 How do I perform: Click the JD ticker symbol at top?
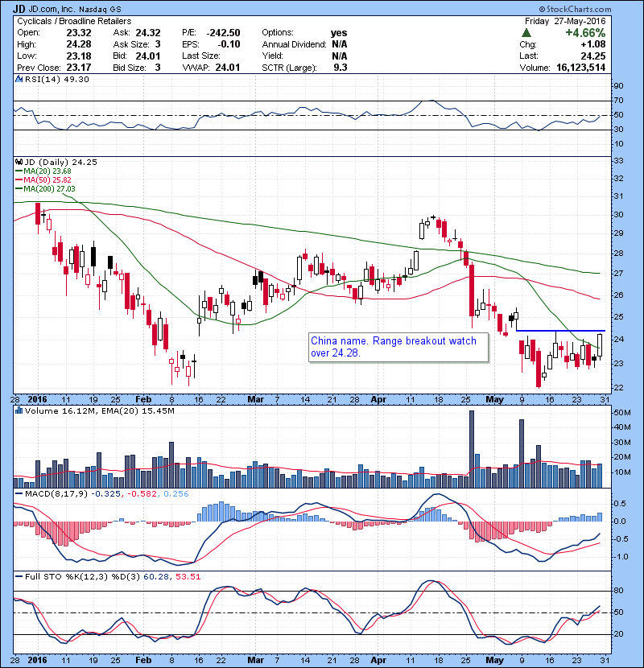click(x=19, y=9)
